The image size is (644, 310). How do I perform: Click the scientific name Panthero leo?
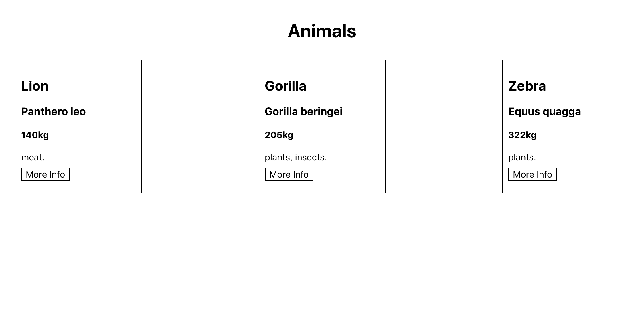coord(53,111)
